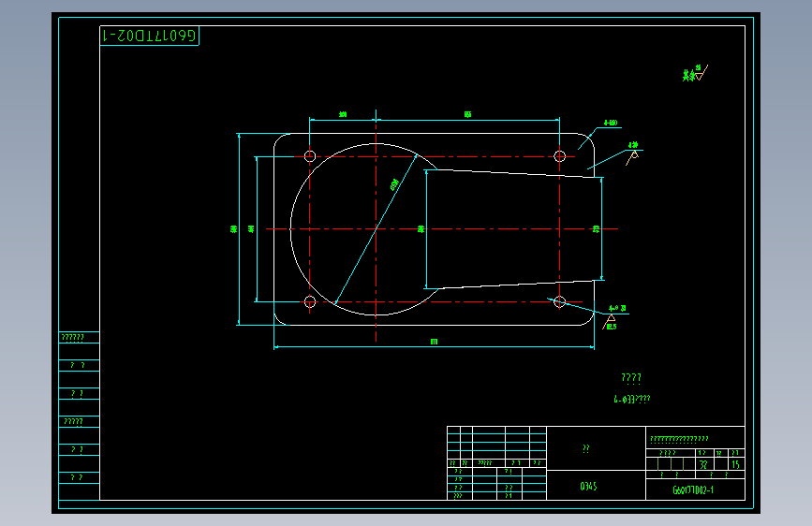Viewport: 812px width, 526px height.
Task: Click the 4-R corner radius leader label
Action: coord(611,124)
